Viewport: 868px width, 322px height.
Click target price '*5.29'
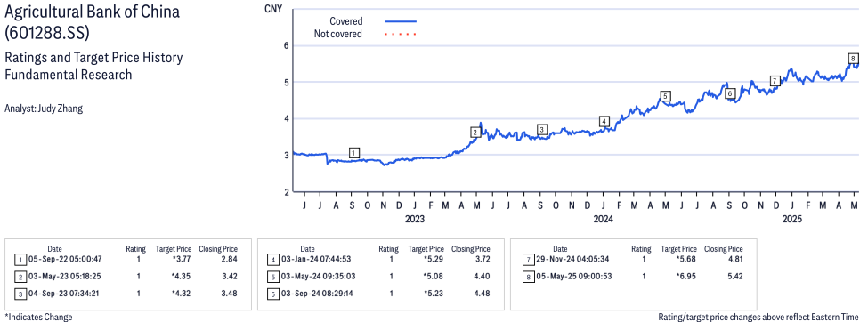[x=434, y=259]
